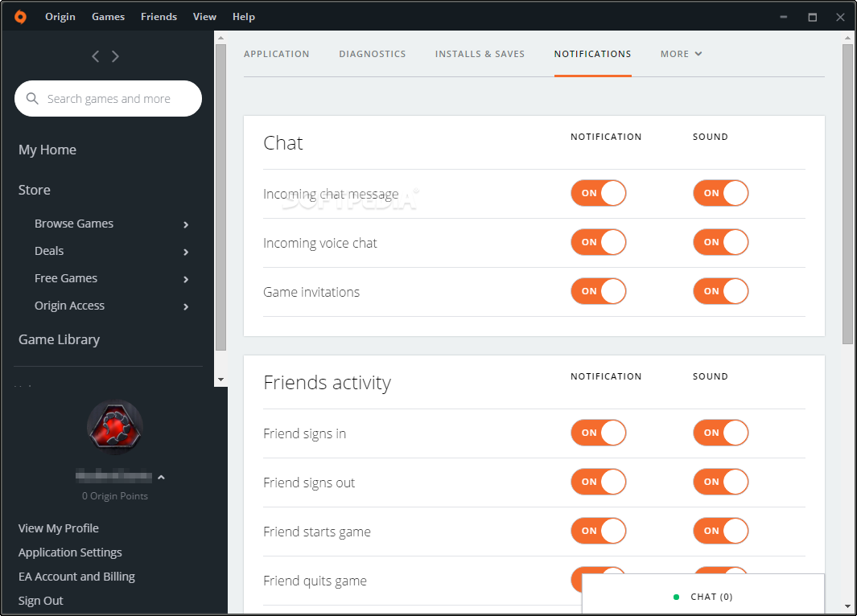This screenshot has width=857, height=616.
Task: Click the sidebar scrollbar thumb
Action: click(x=220, y=197)
